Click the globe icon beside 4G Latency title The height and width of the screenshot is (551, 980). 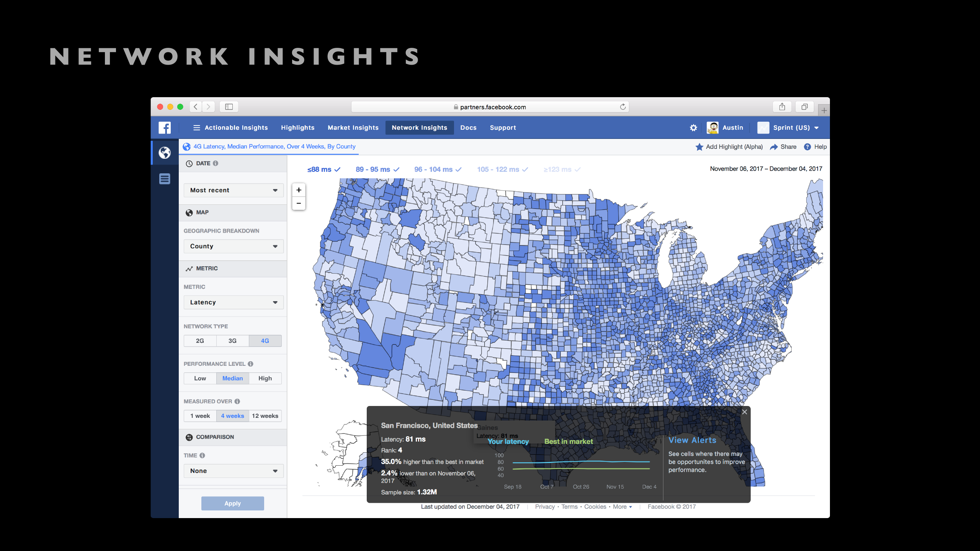click(x=187, y=147)
